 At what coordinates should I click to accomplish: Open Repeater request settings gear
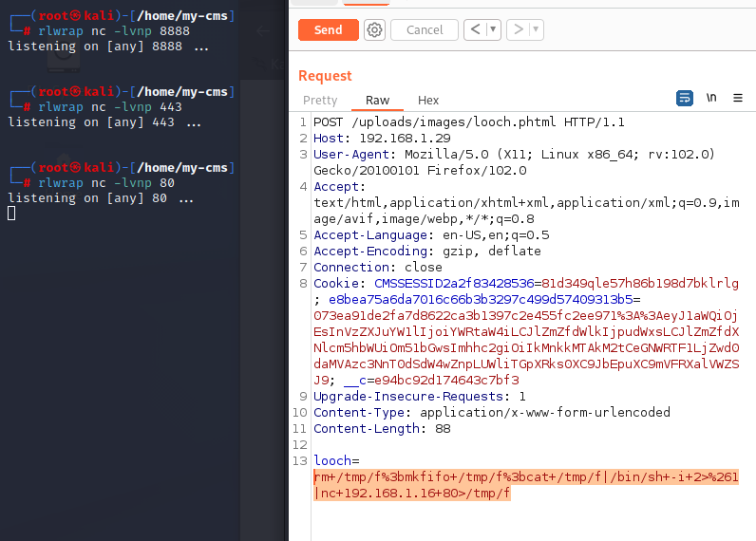click(x=374, y=29)
